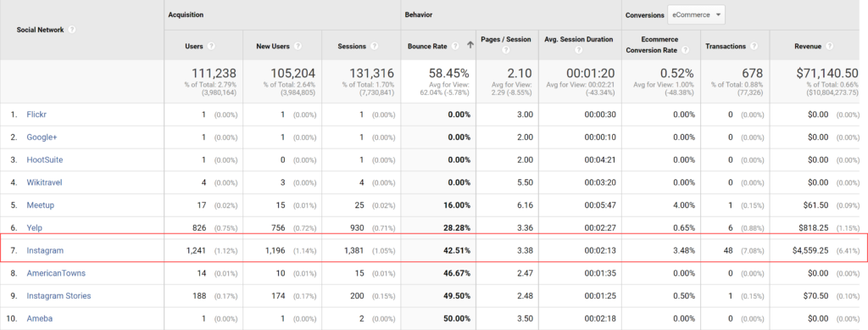This screenshot has width=868, height=330.
Task: Click help icon beside Bounce Rate header
Action: pos(455,47)
